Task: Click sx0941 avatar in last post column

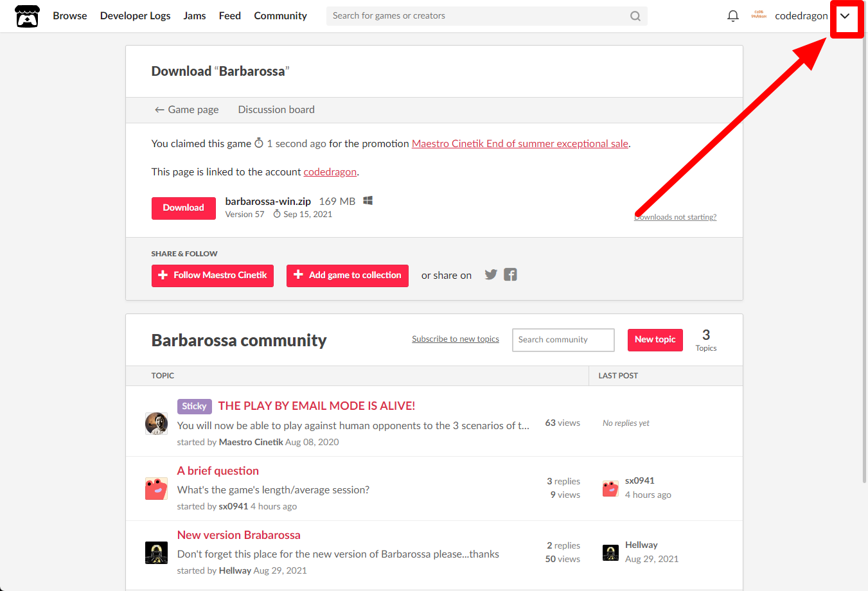Action: point(610,488)
